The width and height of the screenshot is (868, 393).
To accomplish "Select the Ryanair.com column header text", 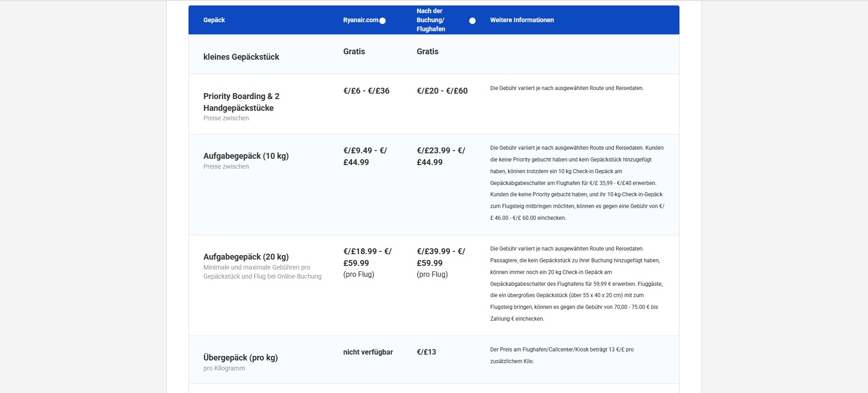I will (x=360, y=20).
